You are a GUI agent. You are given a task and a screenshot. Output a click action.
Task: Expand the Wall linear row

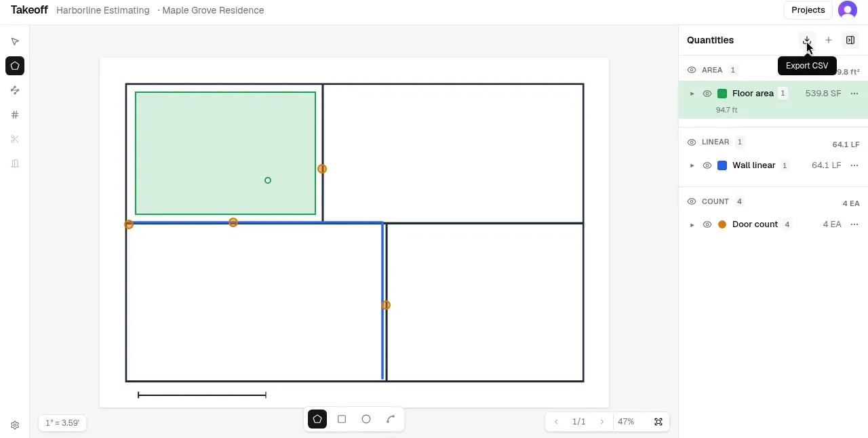pos(692,165)
